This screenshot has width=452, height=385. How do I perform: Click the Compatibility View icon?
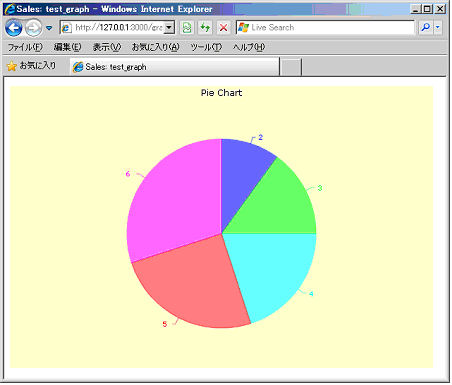(187, 27)
